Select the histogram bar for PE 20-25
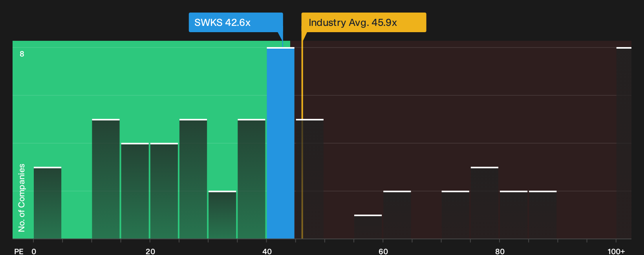The width and height of the screenshot is (644, 255). click(164, 191)
